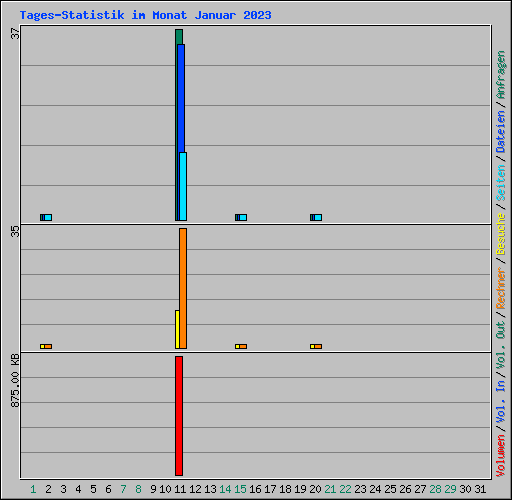The height and width of the screenshot is (500, 512).
Task: Click day label '15' on the x-axis
Action: tap(240, 489)
